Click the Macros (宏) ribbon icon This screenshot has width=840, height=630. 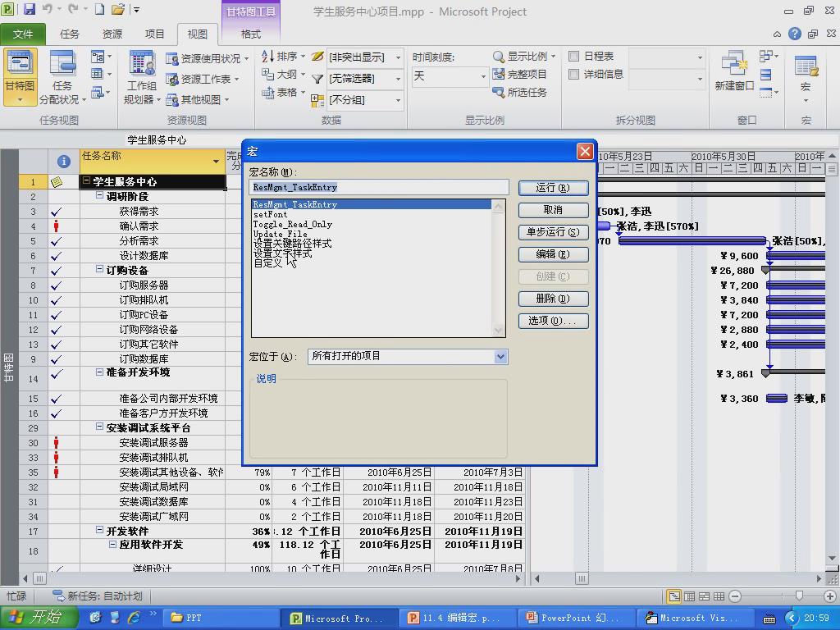pyautogui.click(x=806, y=66)
